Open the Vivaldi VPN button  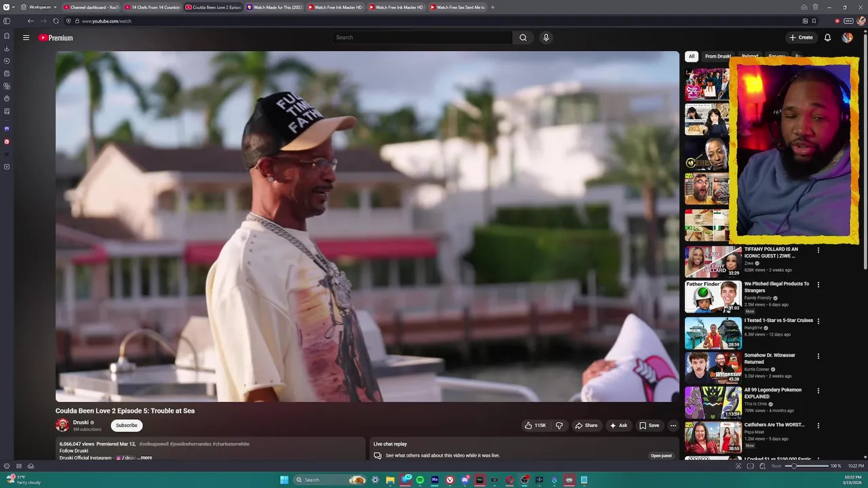tap(848, 21)
